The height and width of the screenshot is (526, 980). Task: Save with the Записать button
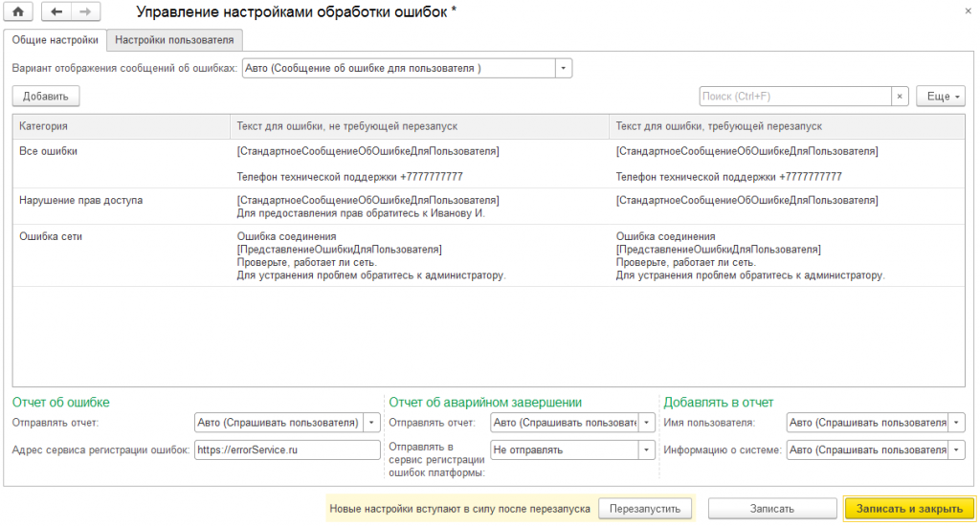[772, 509]
